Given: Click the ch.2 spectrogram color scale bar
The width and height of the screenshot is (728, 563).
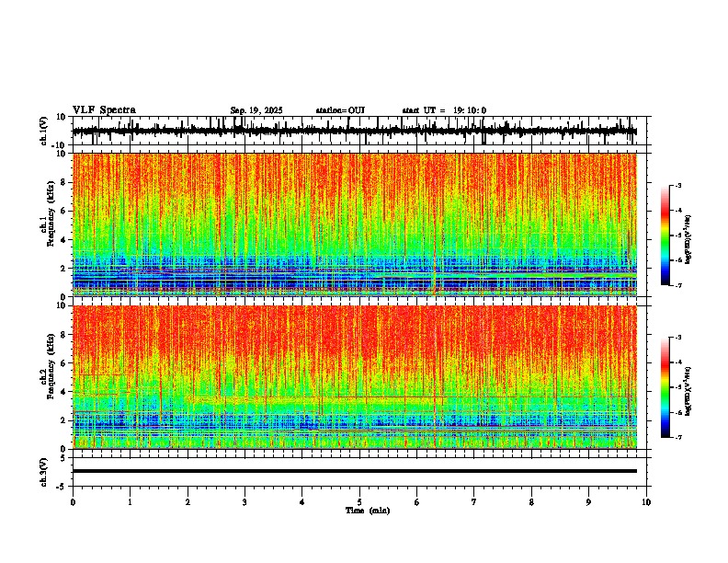Looking at the screenshot, I should pos(665,387).
